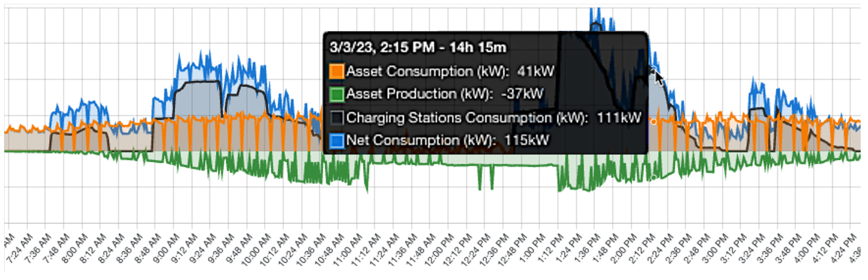This screenshot has width=868, height=280.
Task: Click the orange Asset Consumption swatch in tooltip
Action: coord(336,71)
